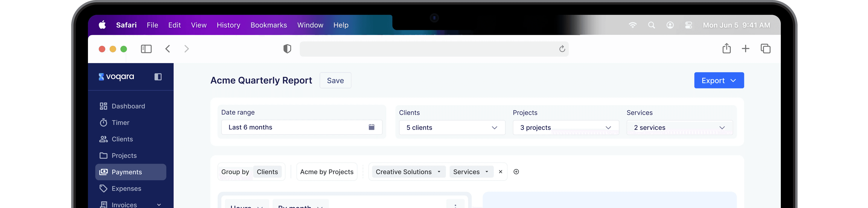Click the calendar icon in Date range
The height and width of the screenshot is (208, 868).
tap(371, 127)
